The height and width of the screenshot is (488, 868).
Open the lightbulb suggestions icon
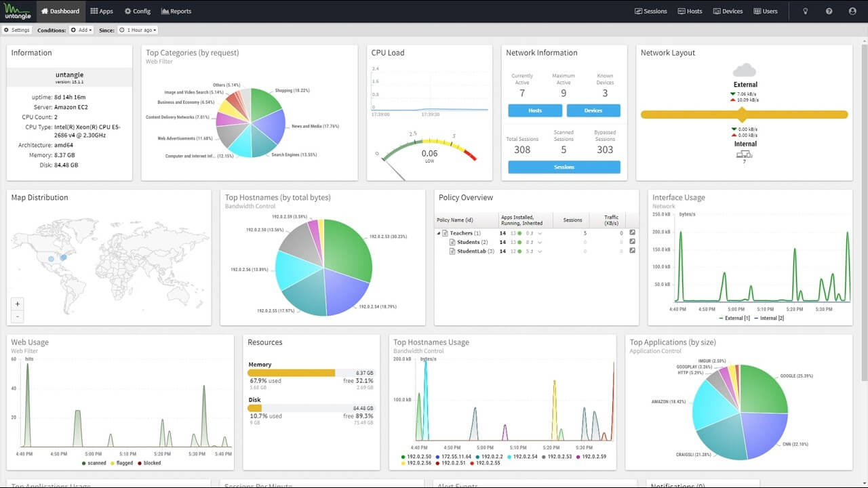point(806,12)
